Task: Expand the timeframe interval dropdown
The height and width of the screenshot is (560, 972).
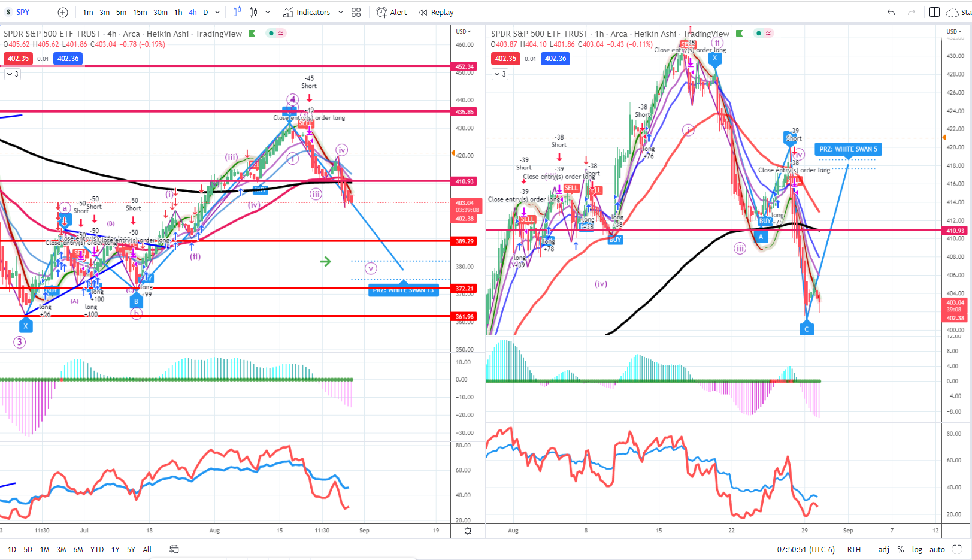Action: (x=217, y=12)
